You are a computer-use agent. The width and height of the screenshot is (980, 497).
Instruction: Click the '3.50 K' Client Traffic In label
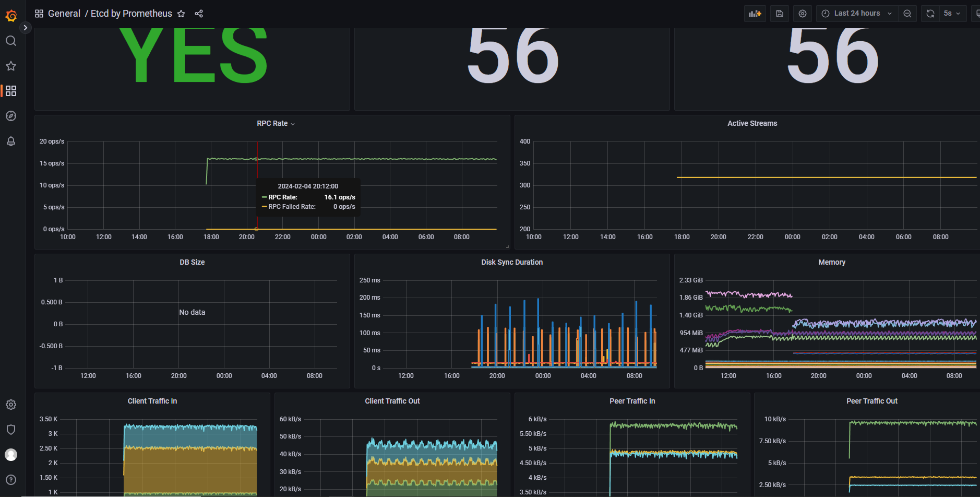[x=49, y=419]
